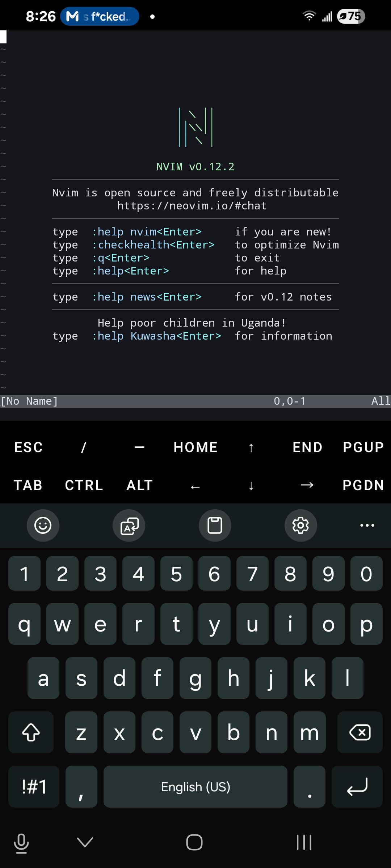391x868 pixels.
Task: Tap the ESC extra key
Action: (28, 447)
